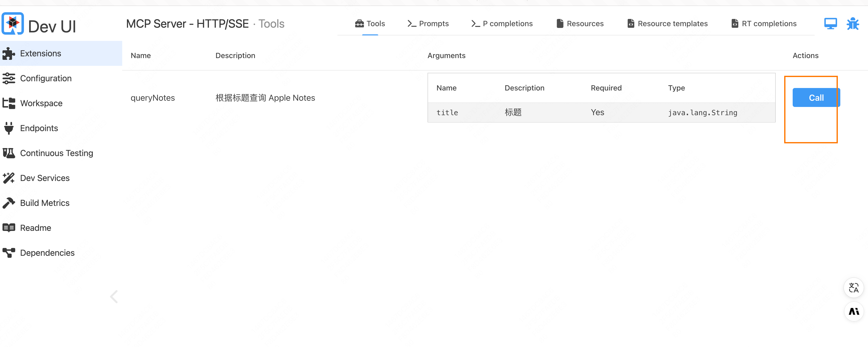Click the Continuous Testing flask icon
The image size is (868, 347).
[x=9, y=153]
